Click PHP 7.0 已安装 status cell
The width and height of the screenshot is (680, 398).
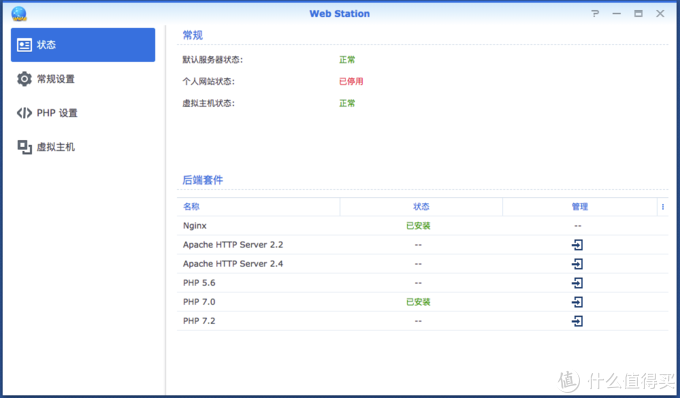pos(418,302)
